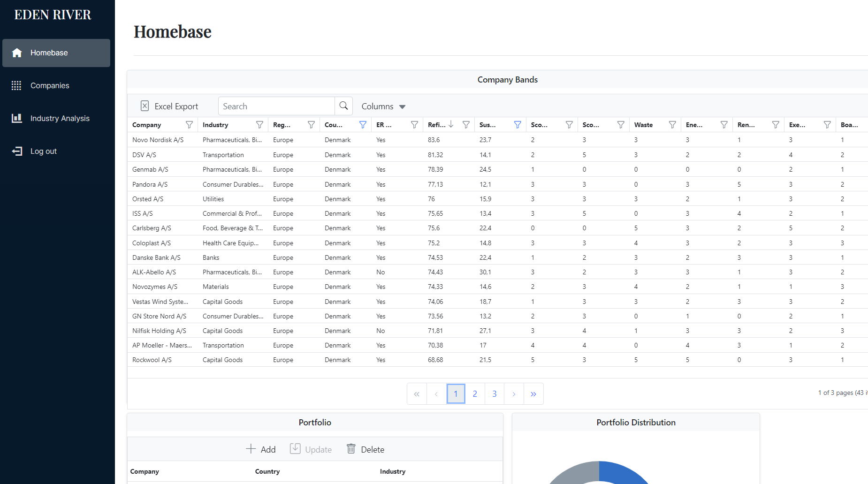Screen dimensions: 868x484
Task: Open the Industry column filter icon
Action: (259, 125)
